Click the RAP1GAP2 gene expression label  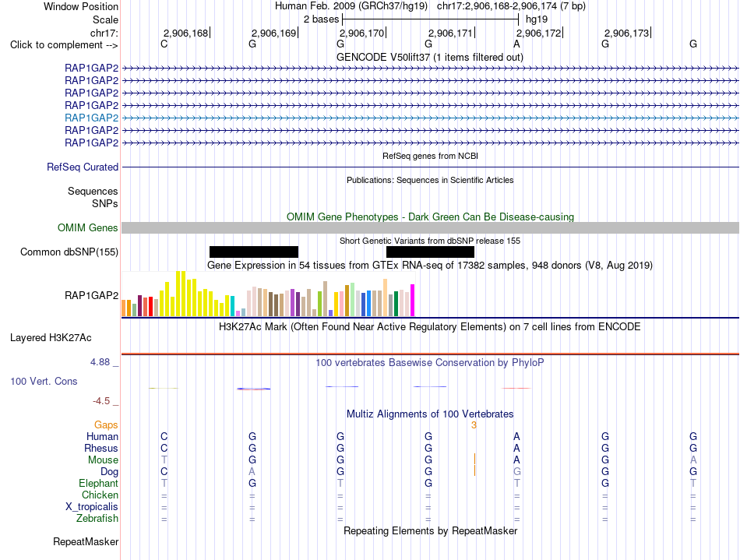click(x=92, y=295)
